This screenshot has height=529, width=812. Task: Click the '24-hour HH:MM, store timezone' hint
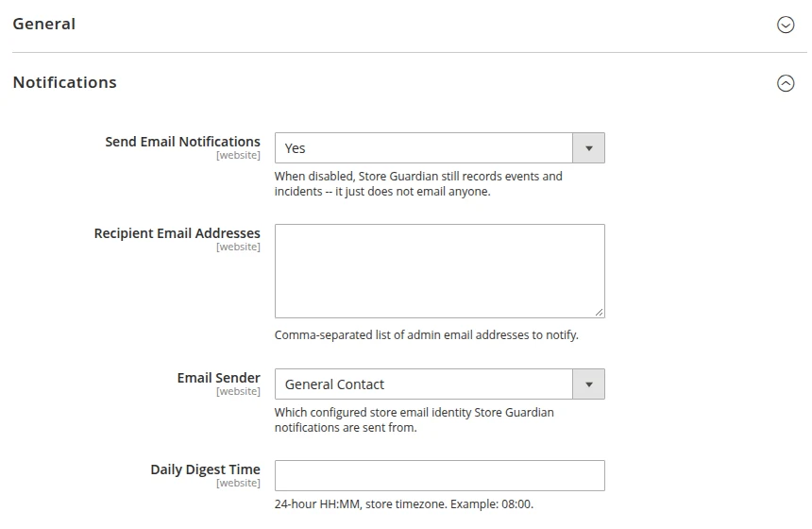404,504
